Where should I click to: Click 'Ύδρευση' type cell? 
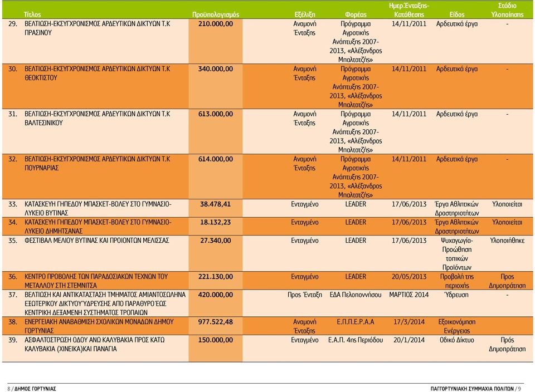(x=456, y=295)
